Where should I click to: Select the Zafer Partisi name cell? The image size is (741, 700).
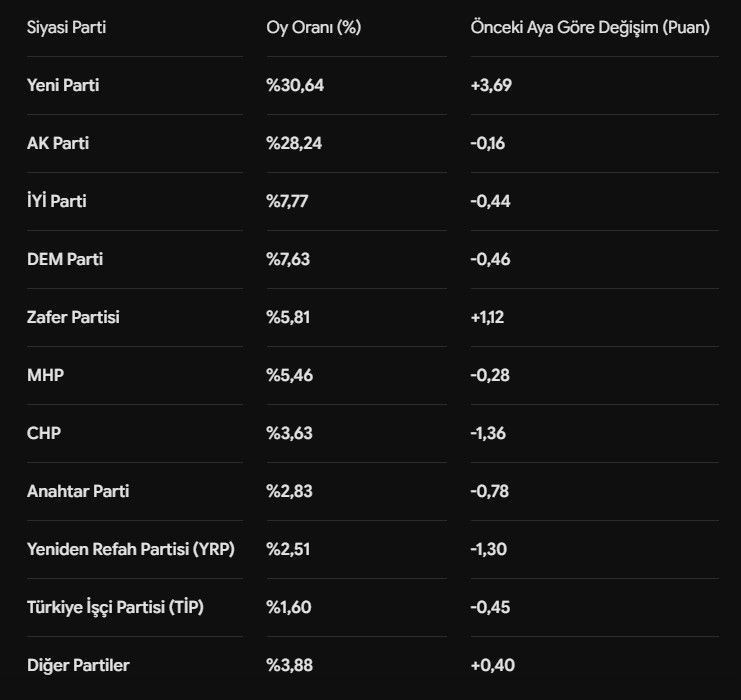pyautogui.click(x=73, y=317)
